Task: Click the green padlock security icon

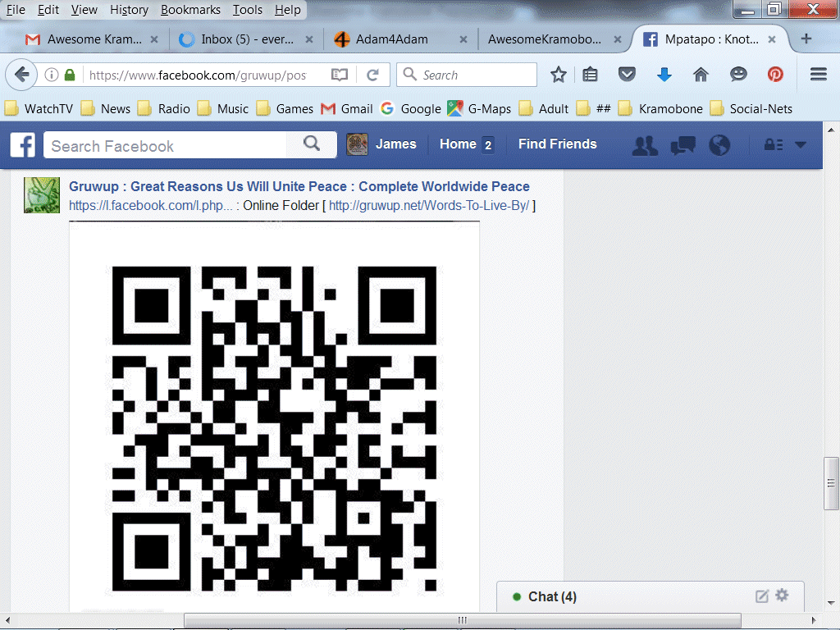Action: tap(70, 75)
